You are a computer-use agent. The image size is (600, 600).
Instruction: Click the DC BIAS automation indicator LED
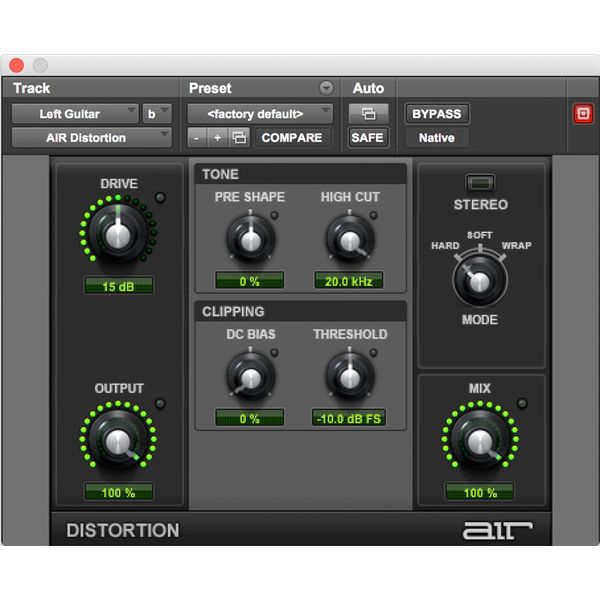274,352
